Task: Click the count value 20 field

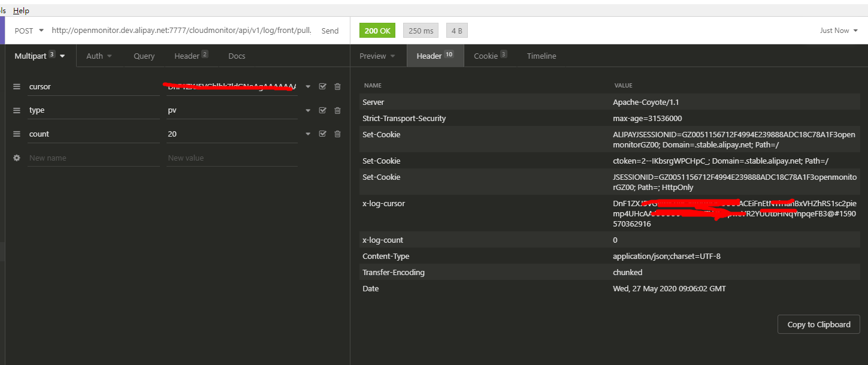Action: click(x=232, y=134)
